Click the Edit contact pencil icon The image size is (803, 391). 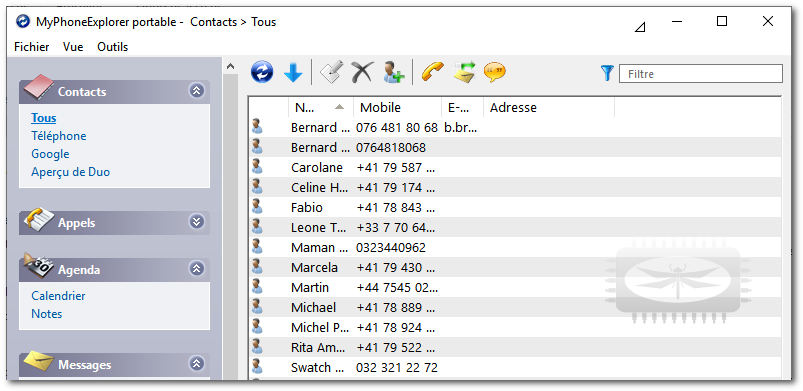331,72
